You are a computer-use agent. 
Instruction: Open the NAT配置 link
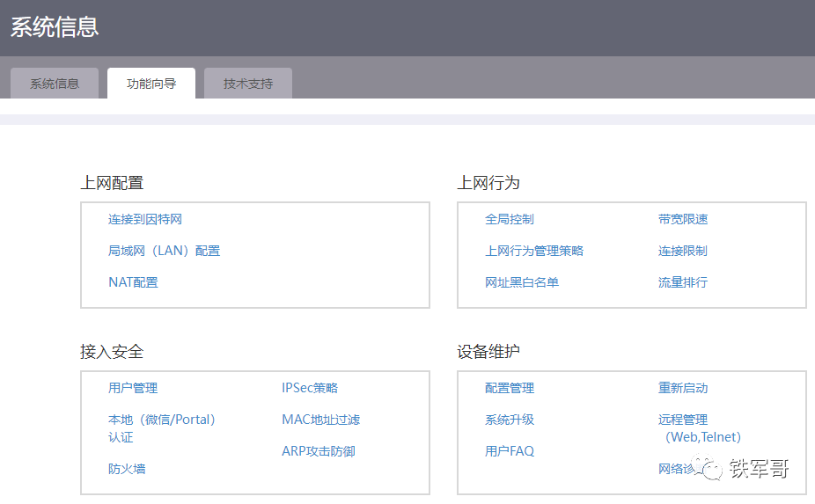click(x=133, y=282)
